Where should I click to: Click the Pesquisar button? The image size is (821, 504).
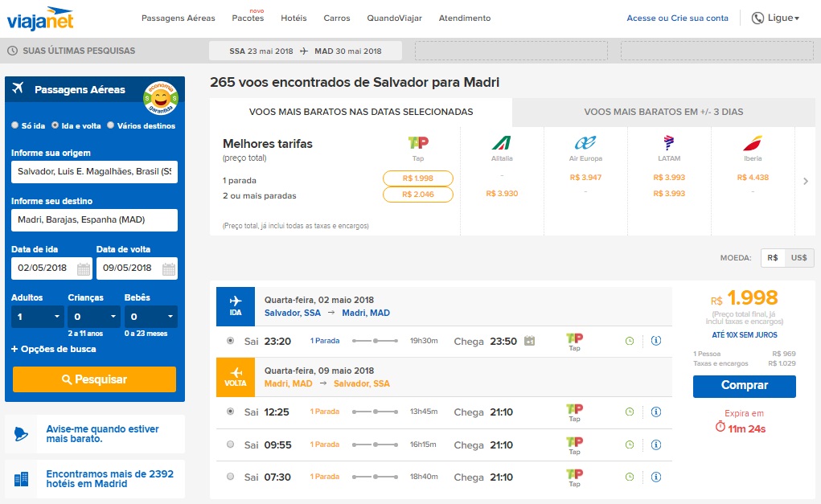94,379
